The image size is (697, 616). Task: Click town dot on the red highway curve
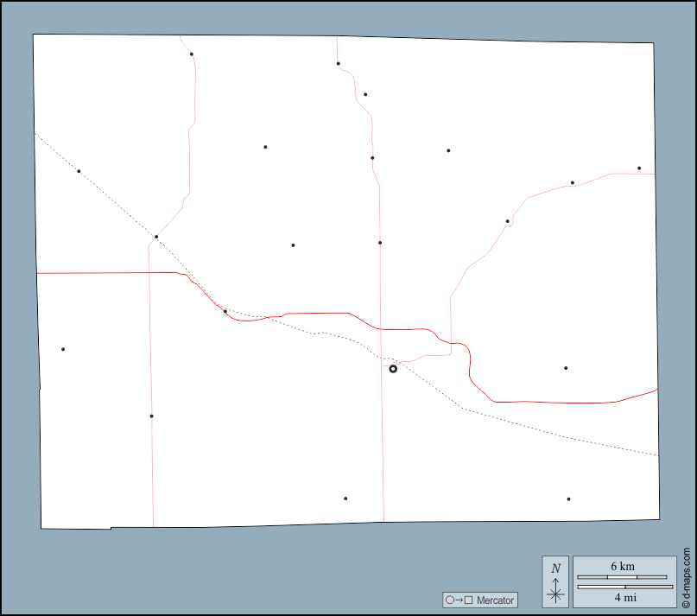[225, 312]
